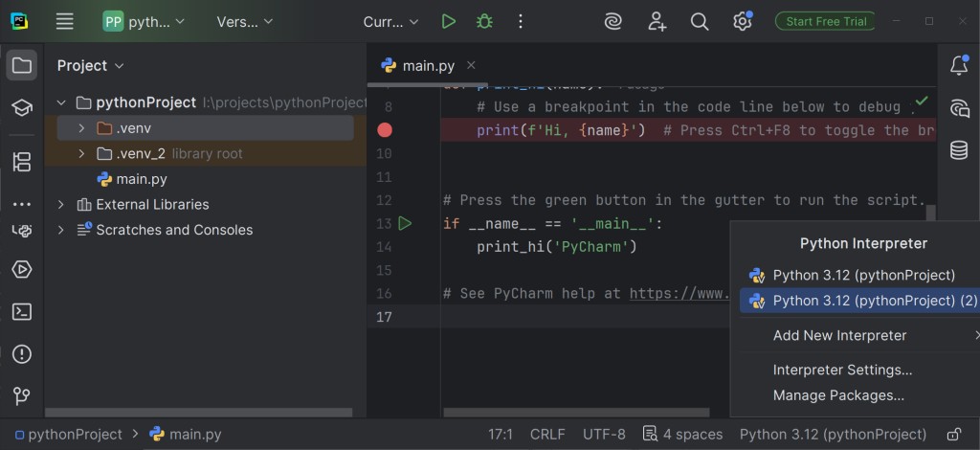Toggle the Project tool window folder icon
980x450 pixels.
(x=21, y=66)
